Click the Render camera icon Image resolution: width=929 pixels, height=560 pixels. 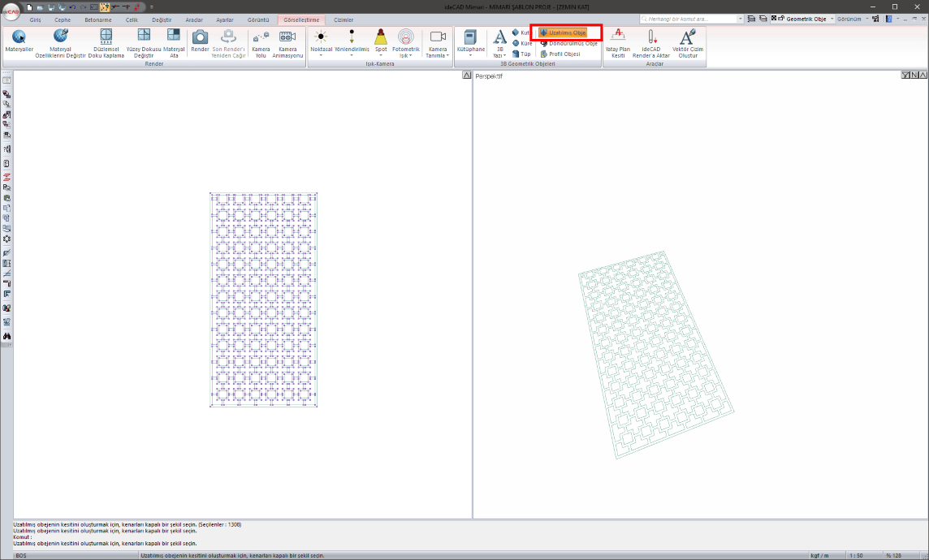tap(200, 41)
